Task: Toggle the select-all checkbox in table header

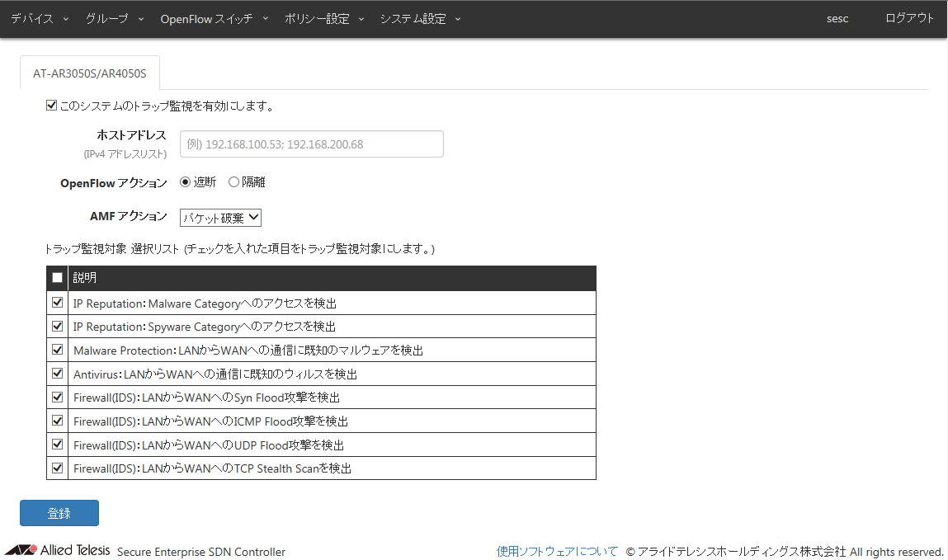Action: point(57,278)
